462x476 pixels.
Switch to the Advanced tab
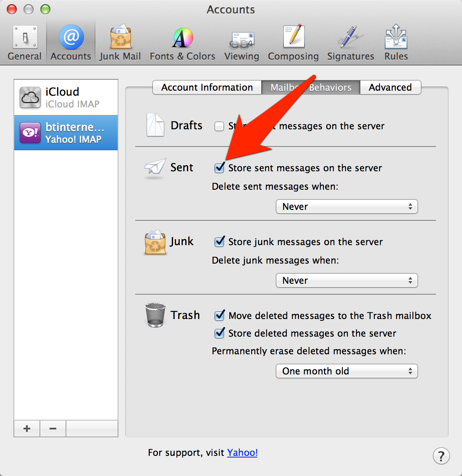click(x=390, y=87)
